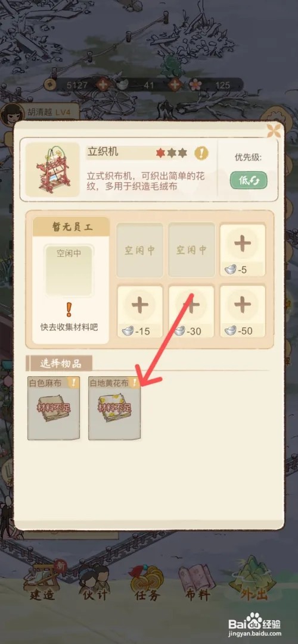This screenshot has height=644, width=298.
Task: Select the second 空闲中 production slot
Action: (191, 250)
